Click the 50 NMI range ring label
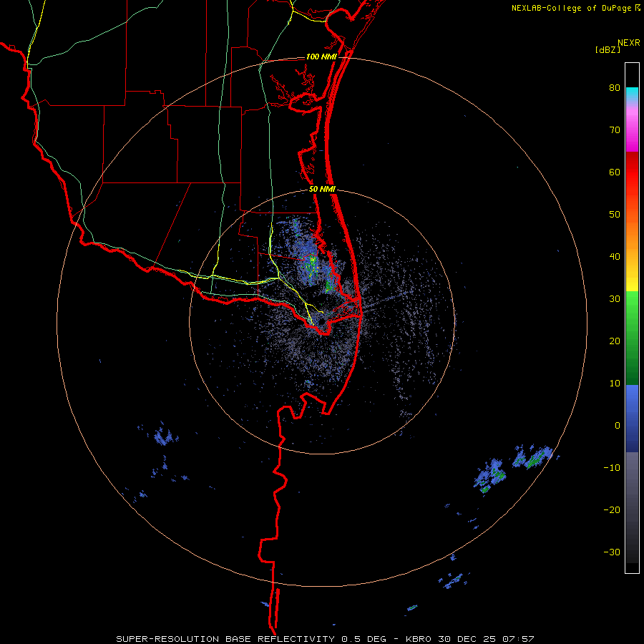 point(322,190)
